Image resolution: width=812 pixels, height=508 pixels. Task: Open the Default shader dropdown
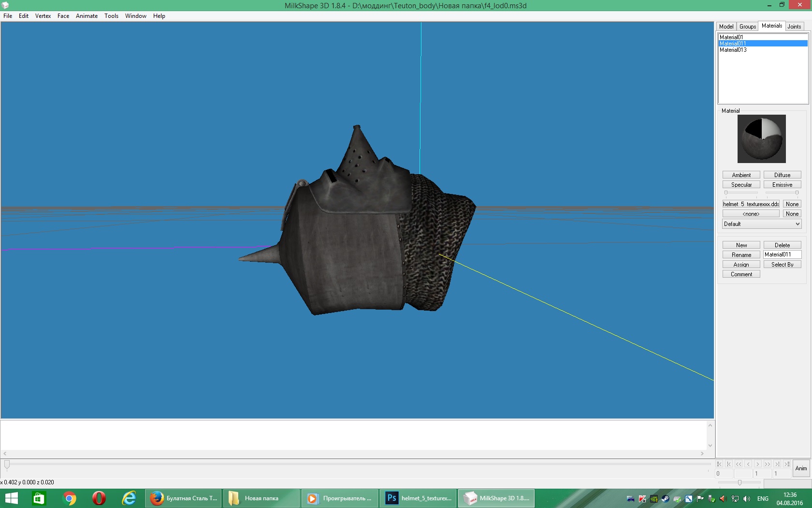coord(762,224)
